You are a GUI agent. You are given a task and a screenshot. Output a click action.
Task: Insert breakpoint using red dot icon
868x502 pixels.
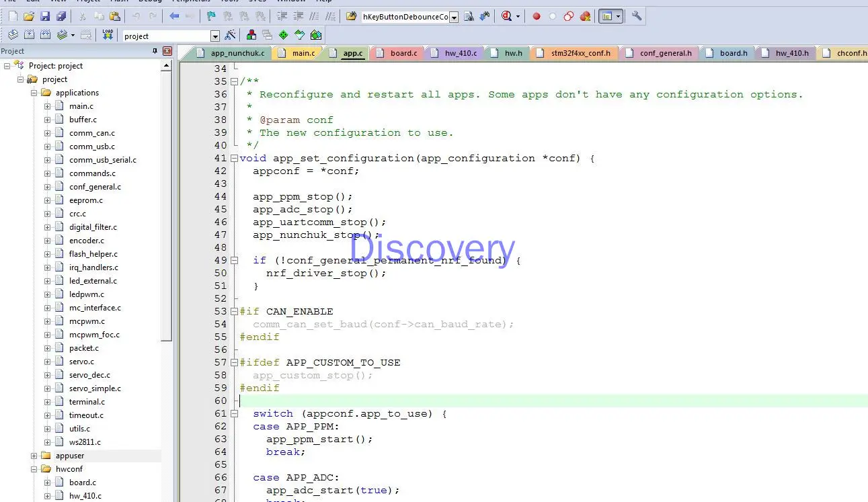point(537,16)
